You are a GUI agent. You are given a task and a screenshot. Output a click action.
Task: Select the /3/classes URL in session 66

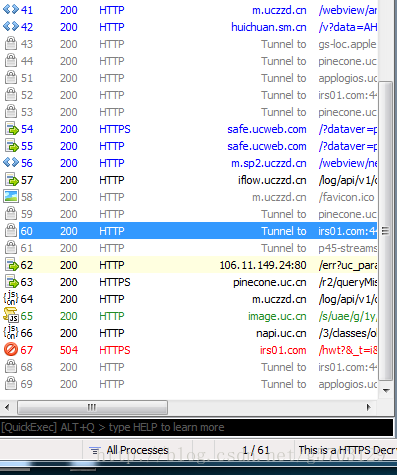pyautogui.click(x=347, y=333)
